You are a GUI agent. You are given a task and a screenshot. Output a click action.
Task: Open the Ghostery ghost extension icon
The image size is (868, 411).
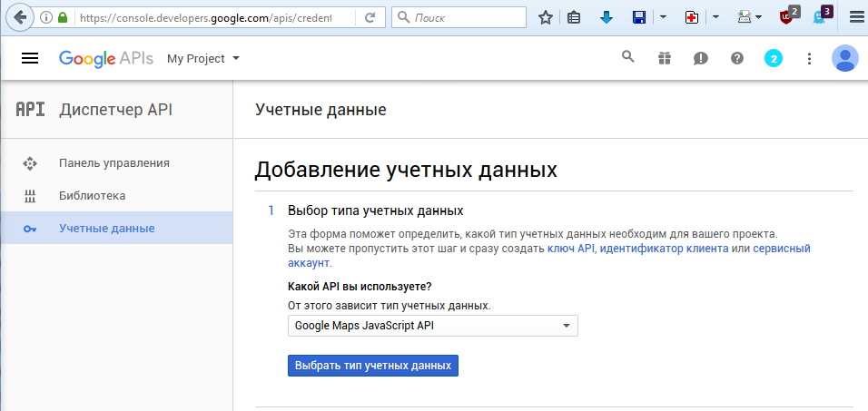click(823, 16)
